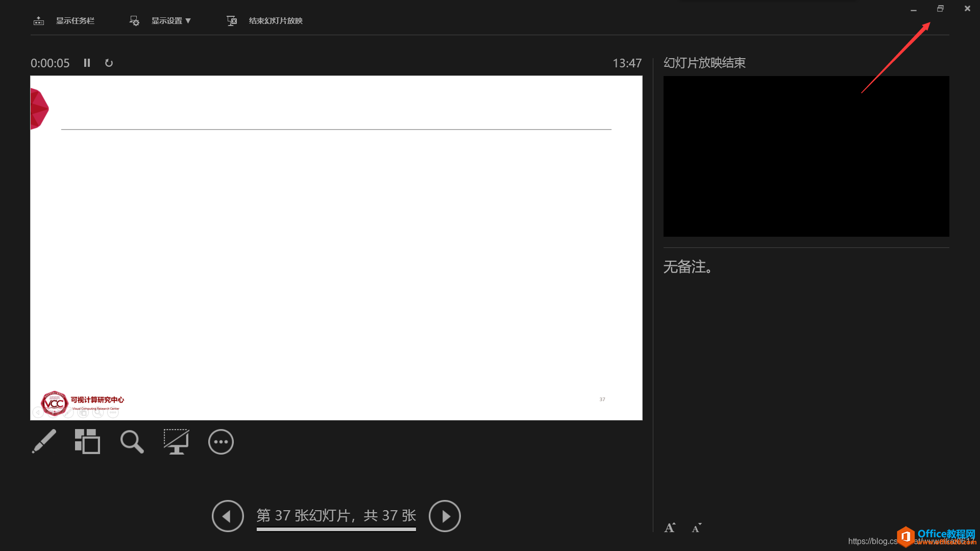Image resolution: width=980 pixels, height=551 pixels.
Task: Decrease presenter notes font size A-
Action: (x=697, y=527)
